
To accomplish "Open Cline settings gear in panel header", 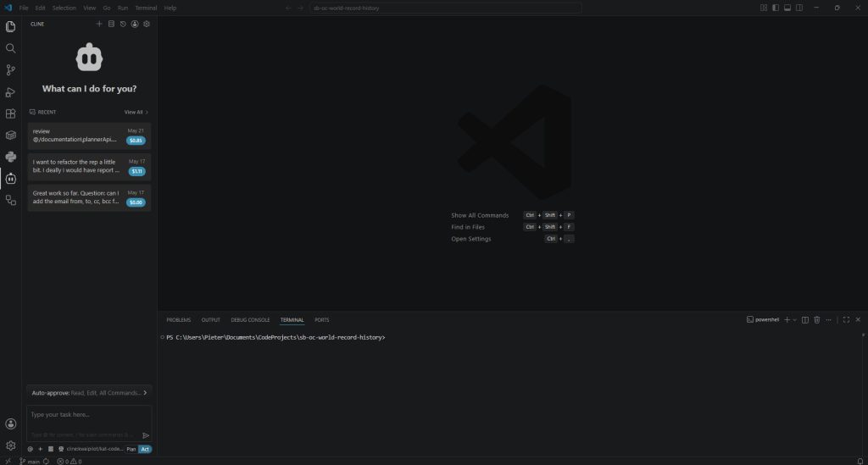I will click(147, 24).
